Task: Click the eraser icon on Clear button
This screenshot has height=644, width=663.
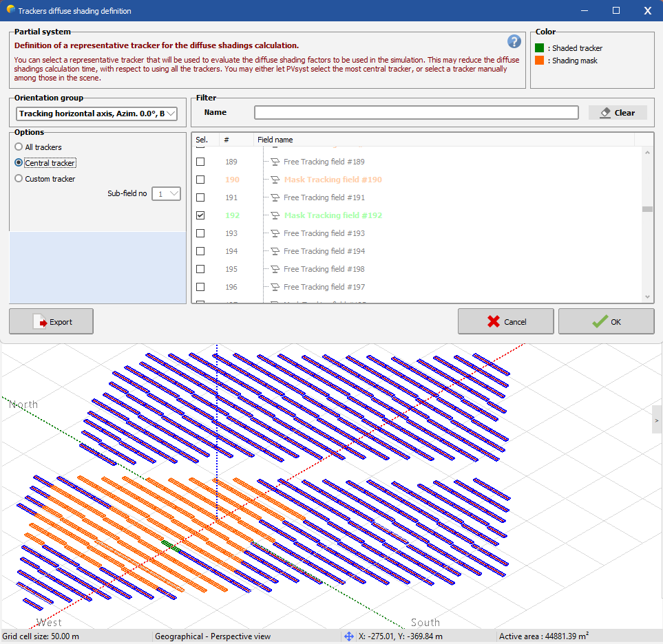Action: tap(605, 112)
